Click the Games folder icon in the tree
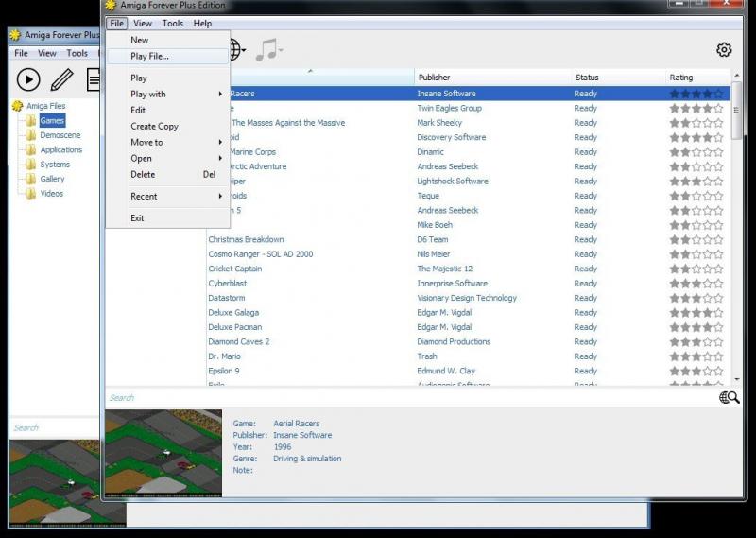 31,120
